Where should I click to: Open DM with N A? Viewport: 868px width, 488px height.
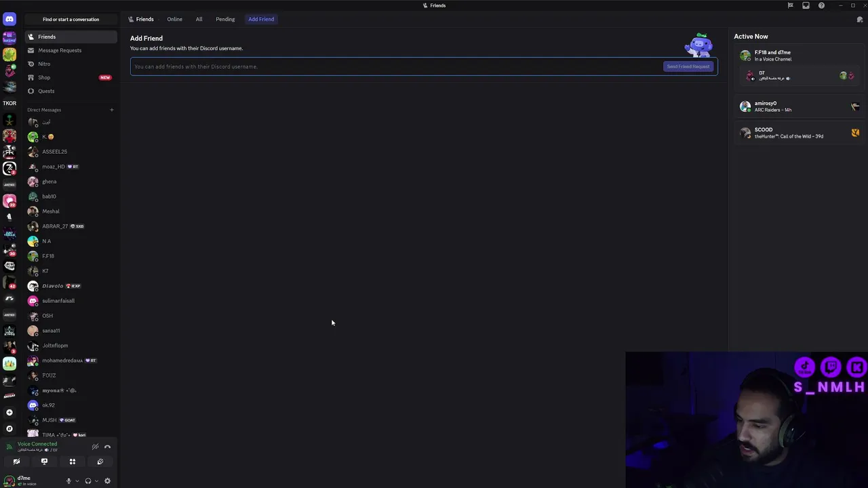pos(71,241)
